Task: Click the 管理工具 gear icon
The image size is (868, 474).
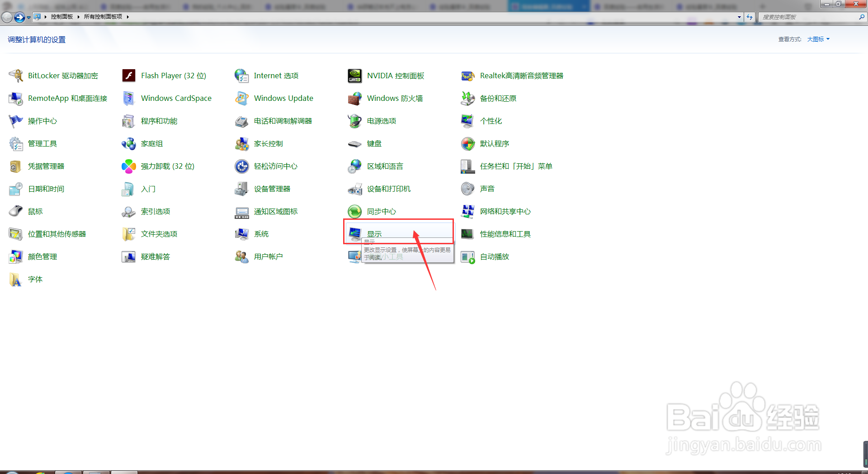Action: tap(16, 143)
